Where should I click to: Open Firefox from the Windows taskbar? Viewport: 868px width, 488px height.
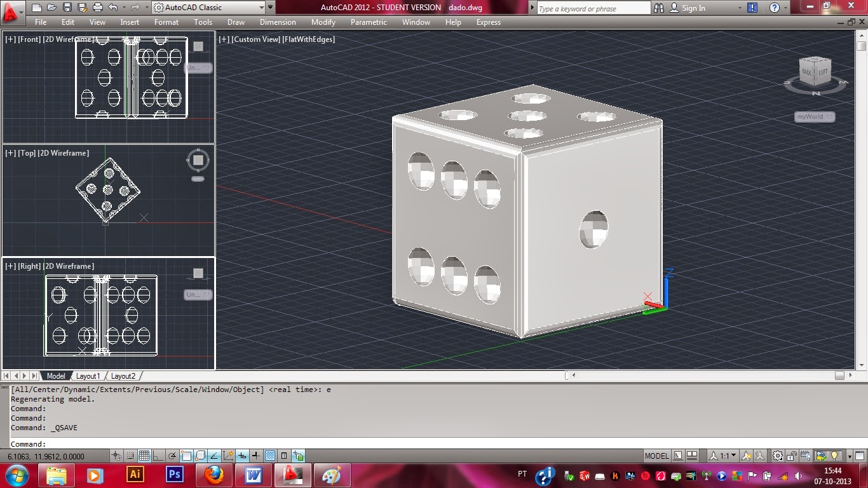[214, 475]
